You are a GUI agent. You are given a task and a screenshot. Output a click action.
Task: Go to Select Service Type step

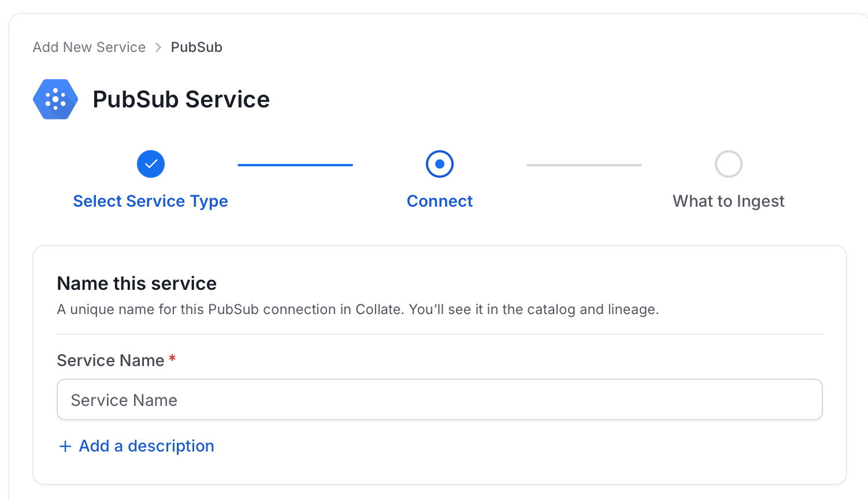coord(150,201)
